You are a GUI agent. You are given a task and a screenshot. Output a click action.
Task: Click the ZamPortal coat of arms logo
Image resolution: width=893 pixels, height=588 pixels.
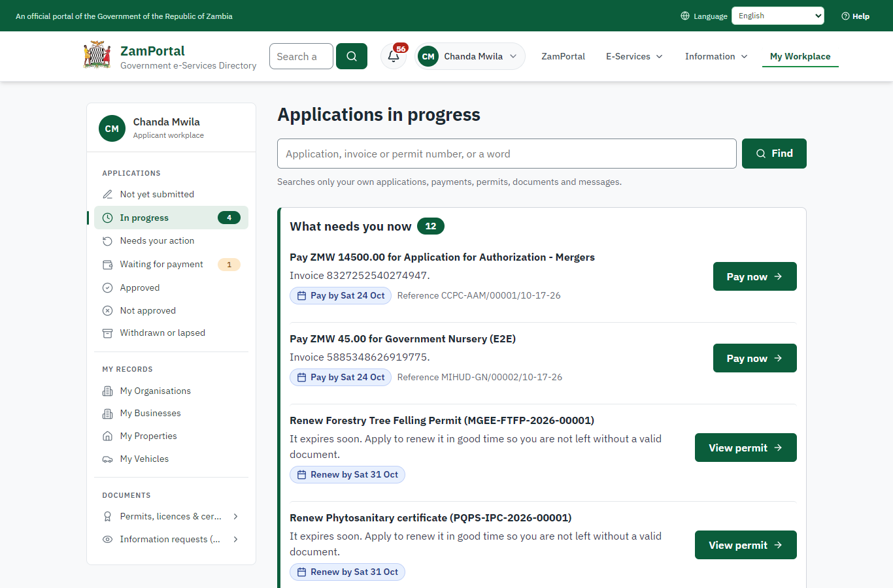97,56
